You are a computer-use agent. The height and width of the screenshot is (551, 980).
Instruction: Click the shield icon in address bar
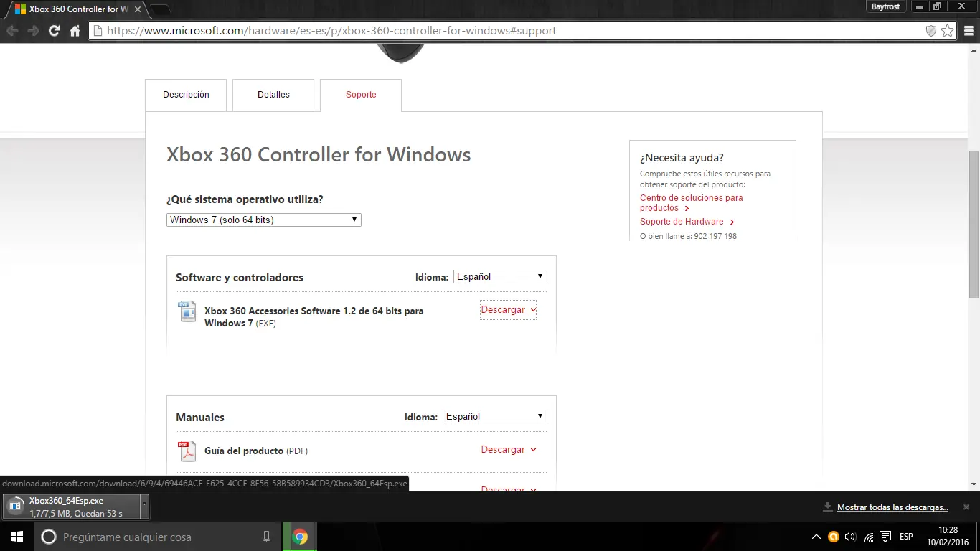click(931, 31)
